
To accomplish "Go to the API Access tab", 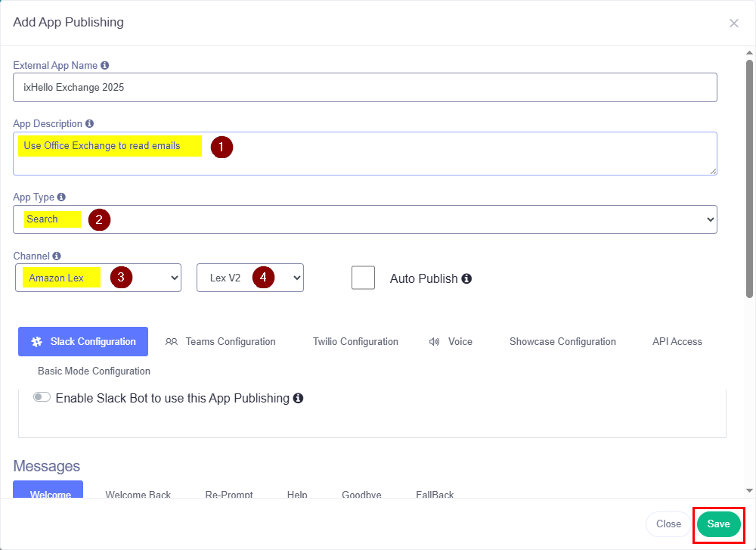I will (x=677, y=342).
